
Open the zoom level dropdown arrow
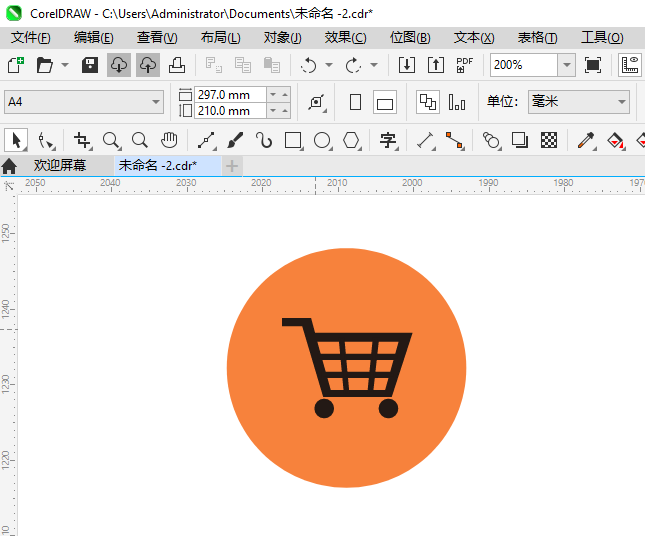coord(566,65)
